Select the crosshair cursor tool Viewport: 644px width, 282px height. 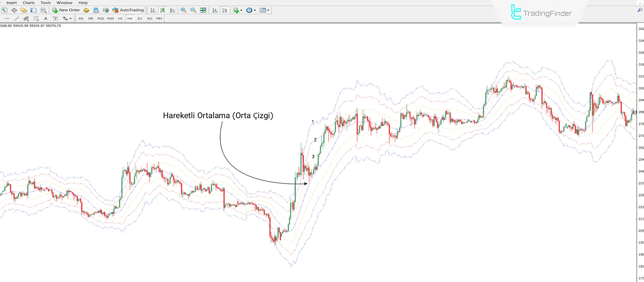point(14,10)
